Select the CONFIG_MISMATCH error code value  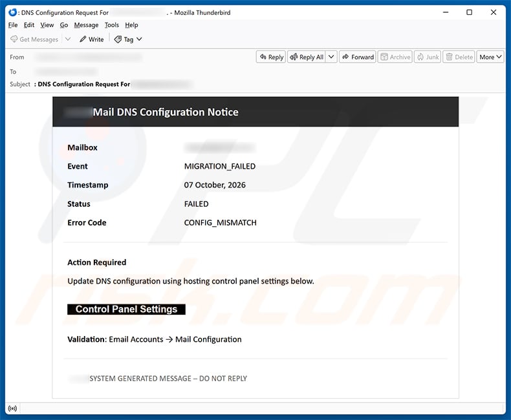pyautogui.click(x=221, y=223)
